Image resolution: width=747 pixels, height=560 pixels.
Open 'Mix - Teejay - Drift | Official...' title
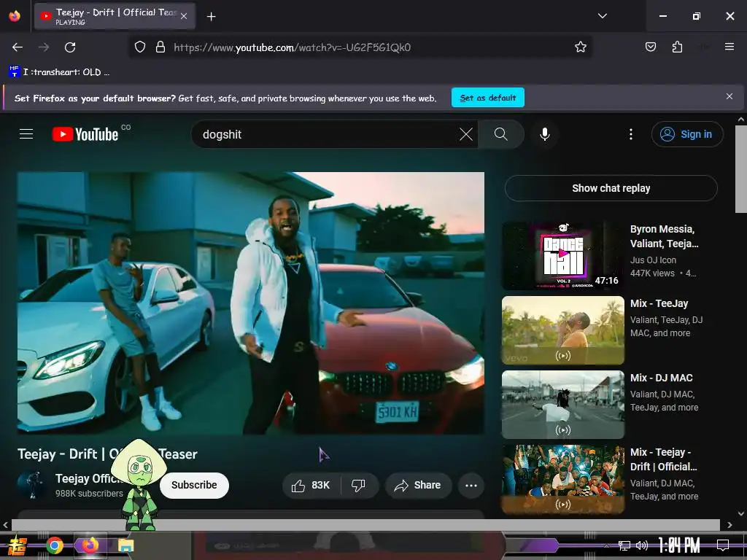point(663,459)
